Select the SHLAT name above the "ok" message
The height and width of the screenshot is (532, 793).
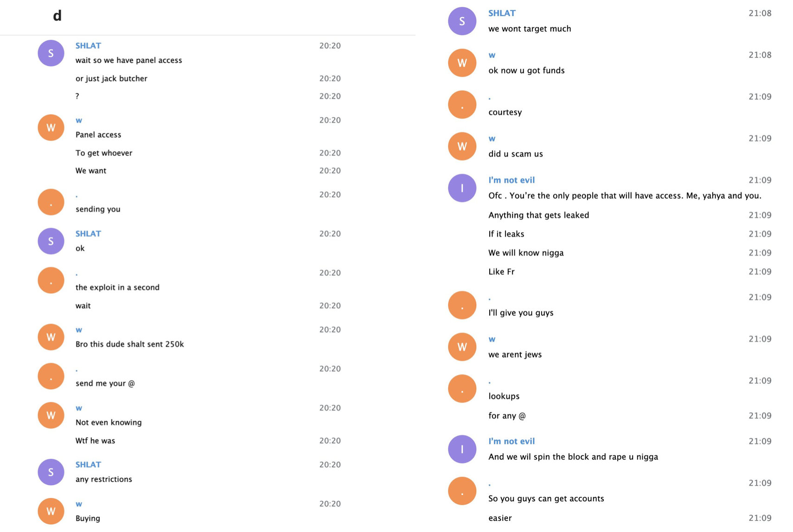click(88, 234)
